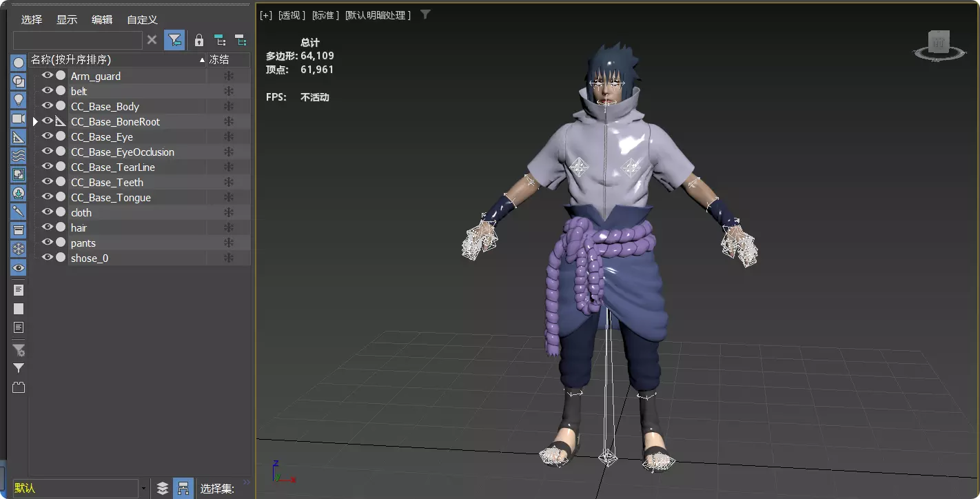Clear the search field with the X icon
Image resolution: width=980 pixels, height=499 pixels.
pyautogui.click(x=152, y=40)
